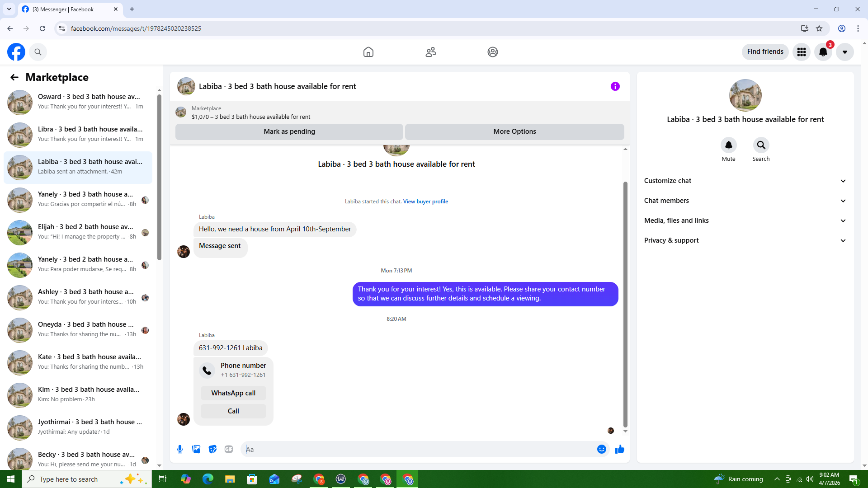Click the WhatsApp call button
868x488 pixels.
233,393
